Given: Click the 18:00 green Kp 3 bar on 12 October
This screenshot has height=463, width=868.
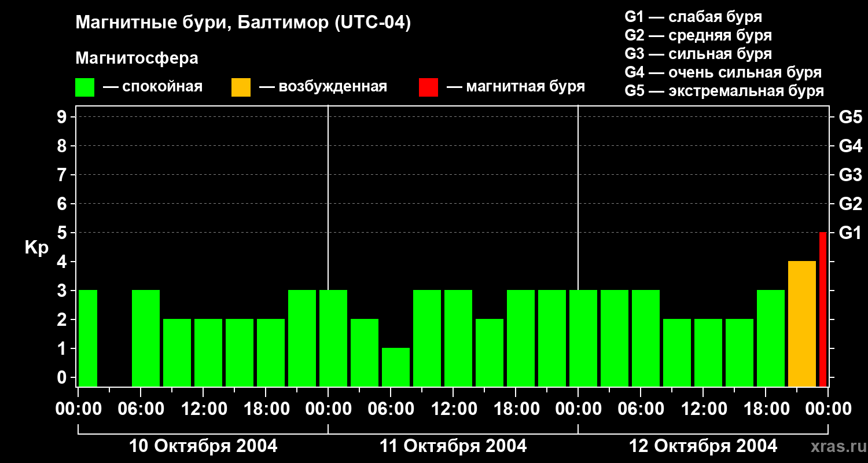Looking at the screenshot, I should 771,338.
